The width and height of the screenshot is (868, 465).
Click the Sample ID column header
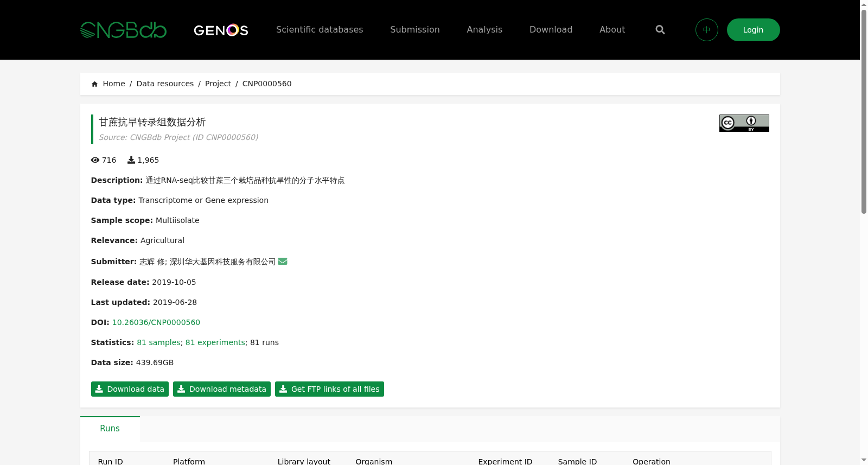click(577, 461)
